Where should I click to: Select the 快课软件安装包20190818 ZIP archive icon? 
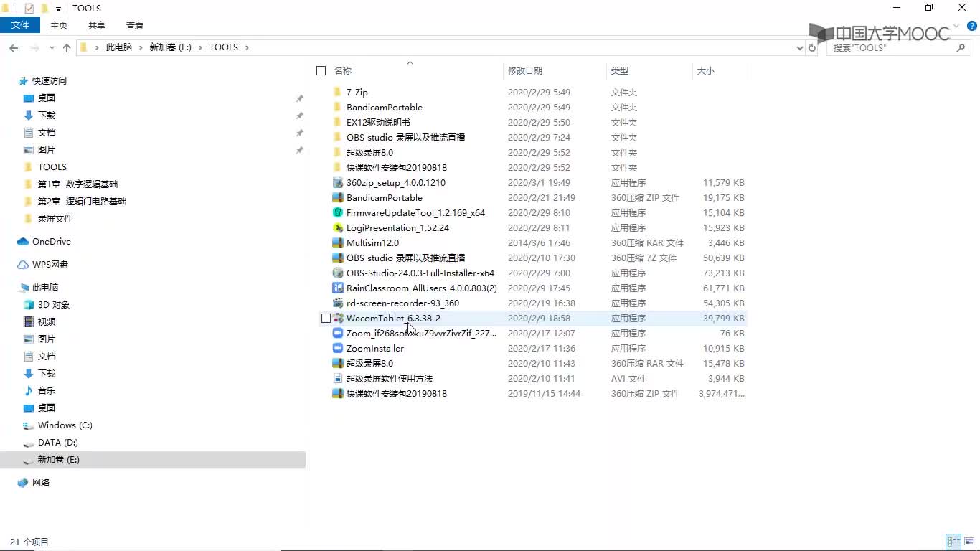pos(338,393)
